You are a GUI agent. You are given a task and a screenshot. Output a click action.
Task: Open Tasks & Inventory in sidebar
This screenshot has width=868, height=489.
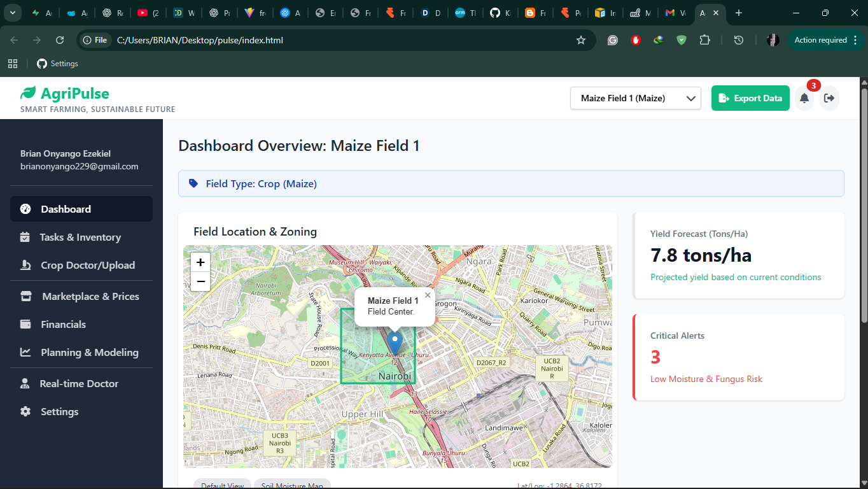point(81,237)
